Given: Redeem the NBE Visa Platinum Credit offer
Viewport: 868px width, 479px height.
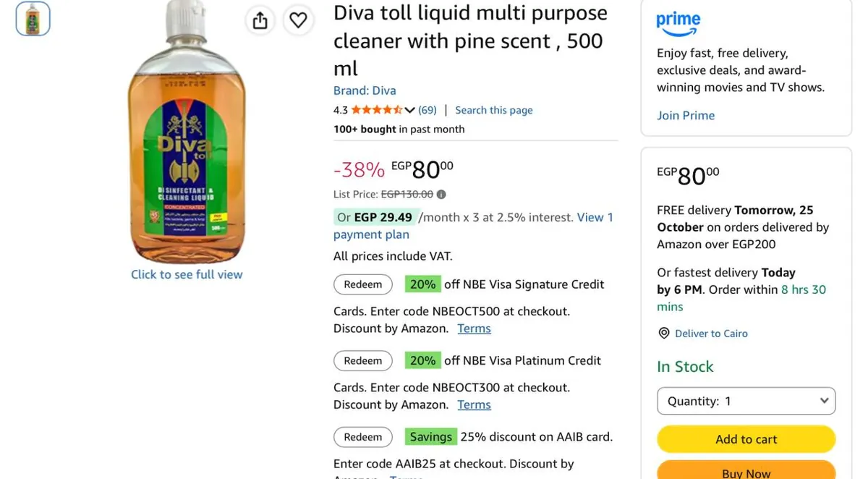Looking at the screenshot, I should coord(363,361).
